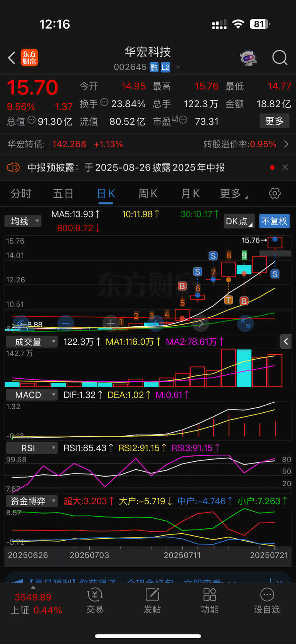Switch to the 分时 tab
This screenshot has height=644, width=296.
[x=21, y=194]
